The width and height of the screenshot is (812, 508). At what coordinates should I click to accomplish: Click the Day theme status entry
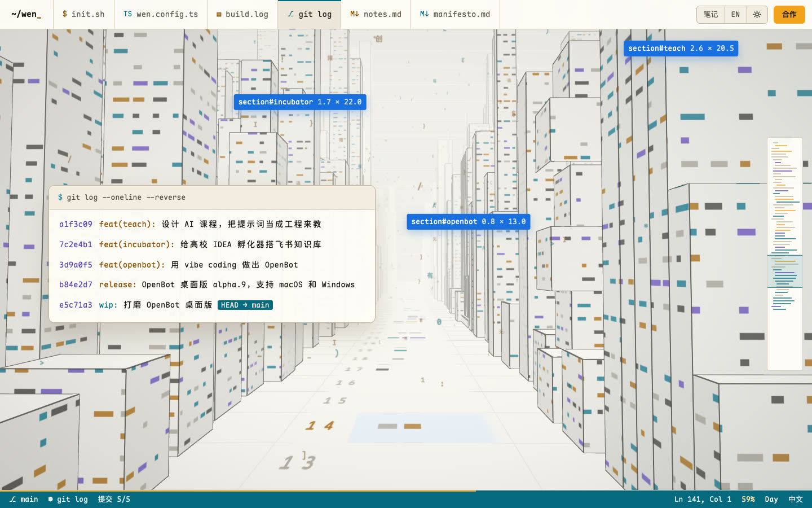point(771,500)
